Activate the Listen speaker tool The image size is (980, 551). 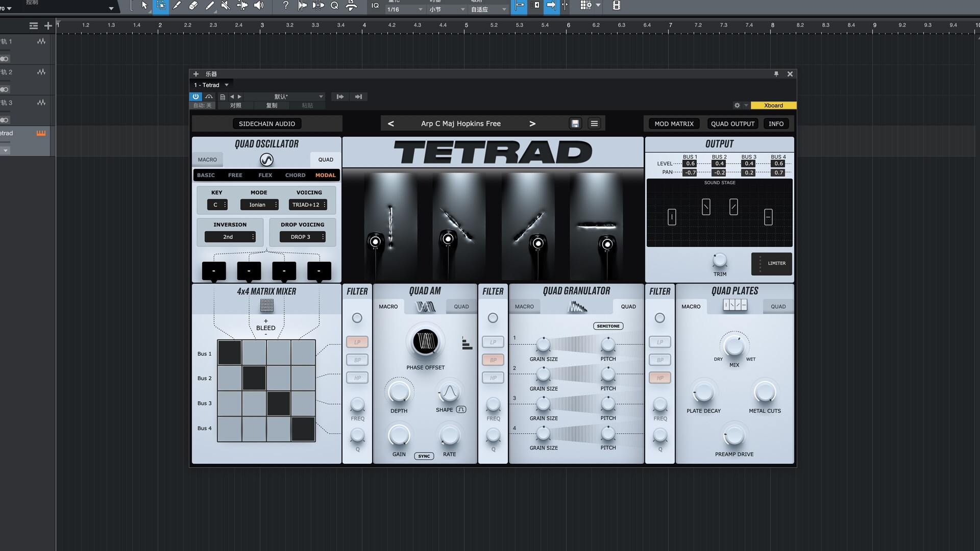click(x=259, y=5)
